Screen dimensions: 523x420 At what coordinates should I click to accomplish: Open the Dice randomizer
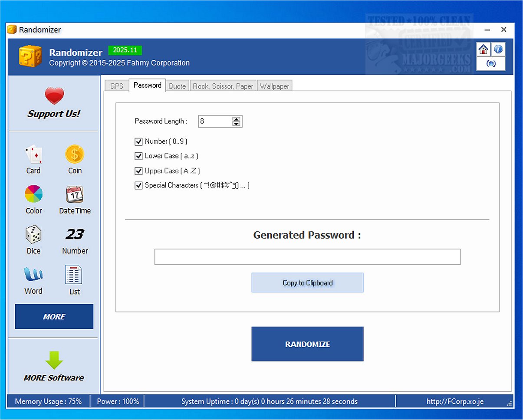tap(33, 240)
